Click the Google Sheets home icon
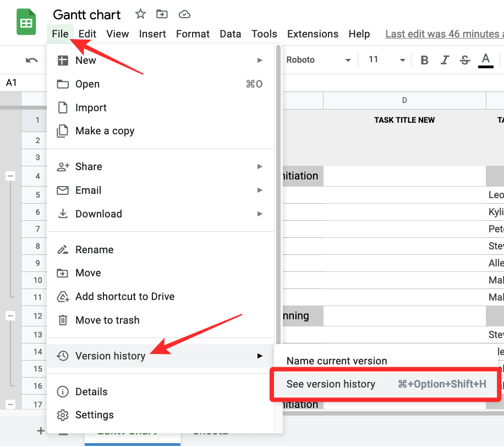This screenshot has height=447, width=504. (x=26, y=22)
